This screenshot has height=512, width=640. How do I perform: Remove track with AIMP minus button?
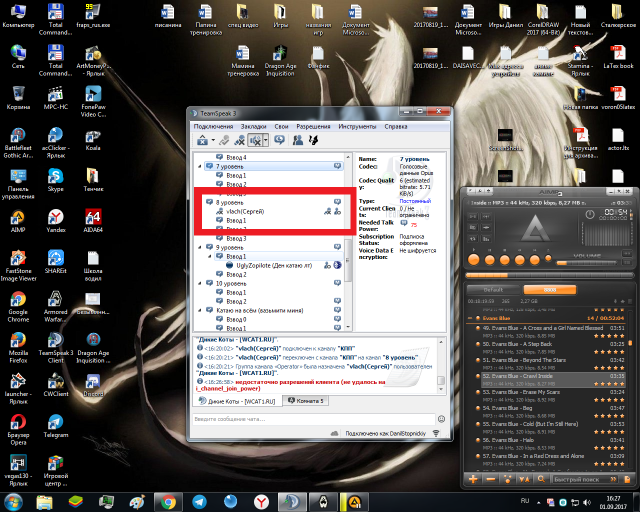point(490,478)
